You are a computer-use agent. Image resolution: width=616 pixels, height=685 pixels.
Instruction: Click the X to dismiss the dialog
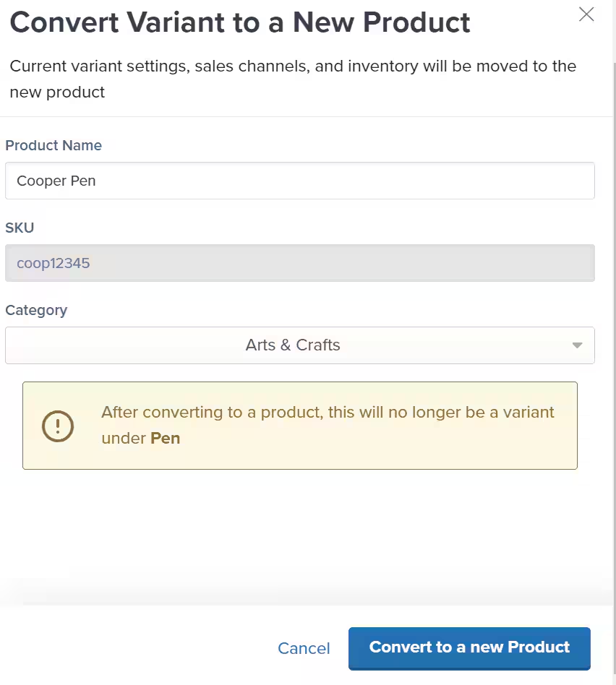tap(586, 14)
